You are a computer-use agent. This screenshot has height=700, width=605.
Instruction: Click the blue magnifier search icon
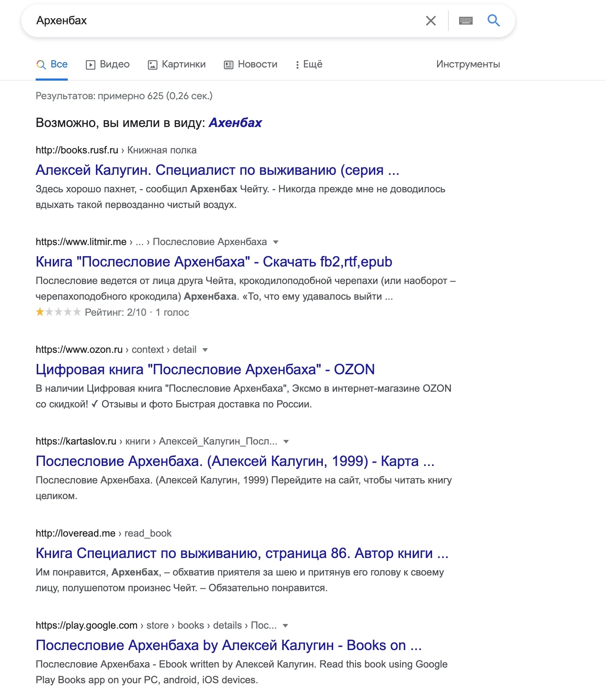493,21
